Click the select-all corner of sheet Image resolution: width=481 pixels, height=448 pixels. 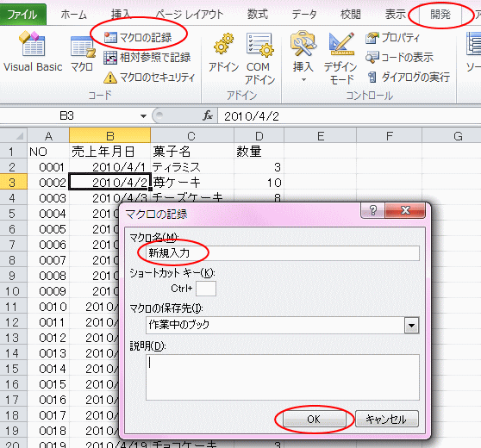pyautogui.click(x=14, y=135)
